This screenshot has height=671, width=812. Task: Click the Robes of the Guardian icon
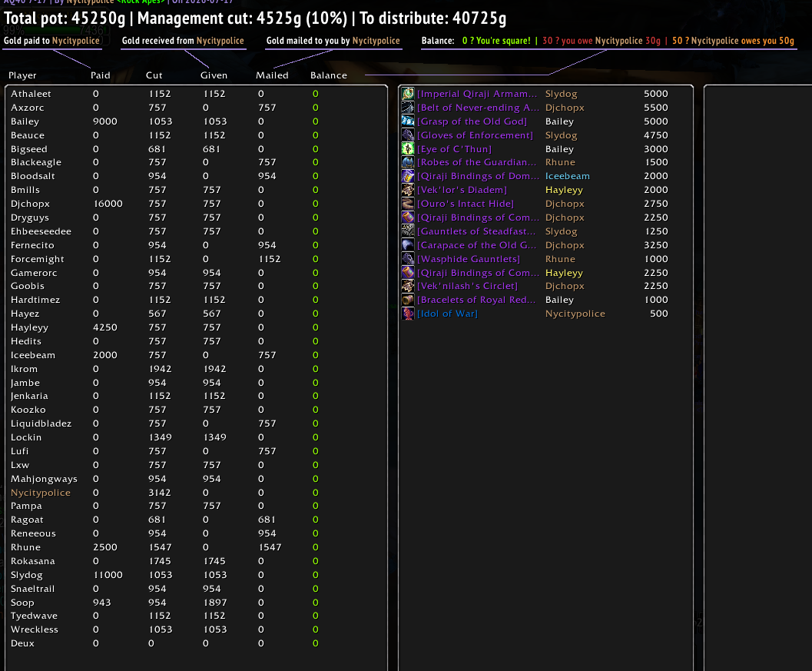tap(408, 162)
